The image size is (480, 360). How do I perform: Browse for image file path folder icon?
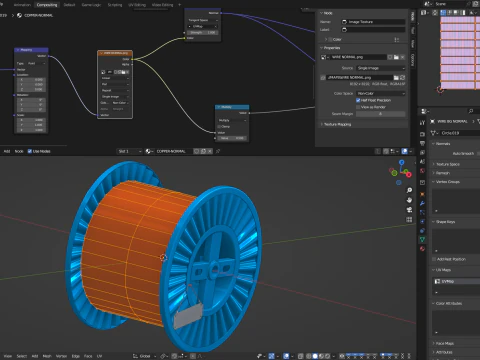tap(396, 77)
